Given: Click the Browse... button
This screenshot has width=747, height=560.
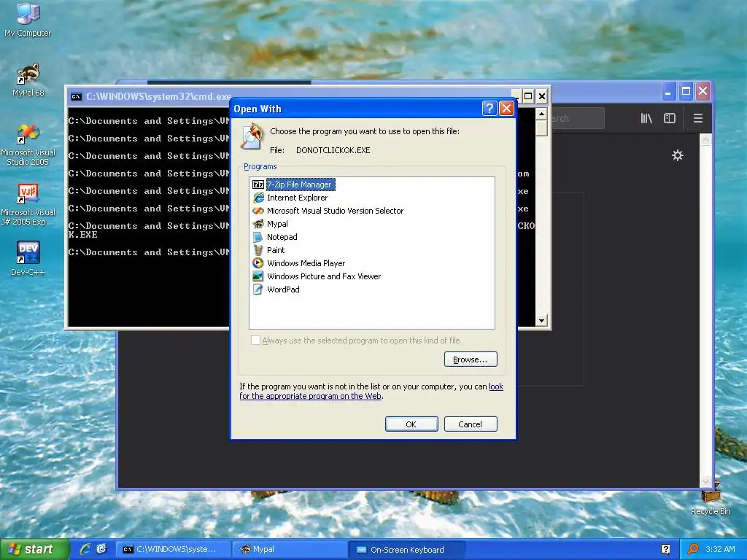Looking at the screenshot, I should 471,359.
